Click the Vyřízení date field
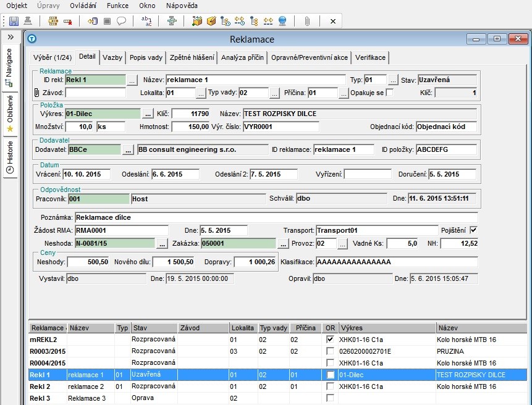The height and width of the screenshot is (405, 532). (368, 175)
